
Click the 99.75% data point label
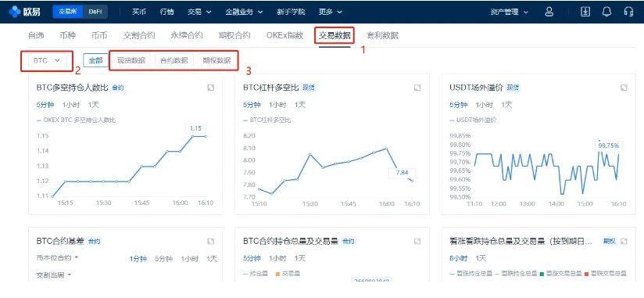click(608, 145)
